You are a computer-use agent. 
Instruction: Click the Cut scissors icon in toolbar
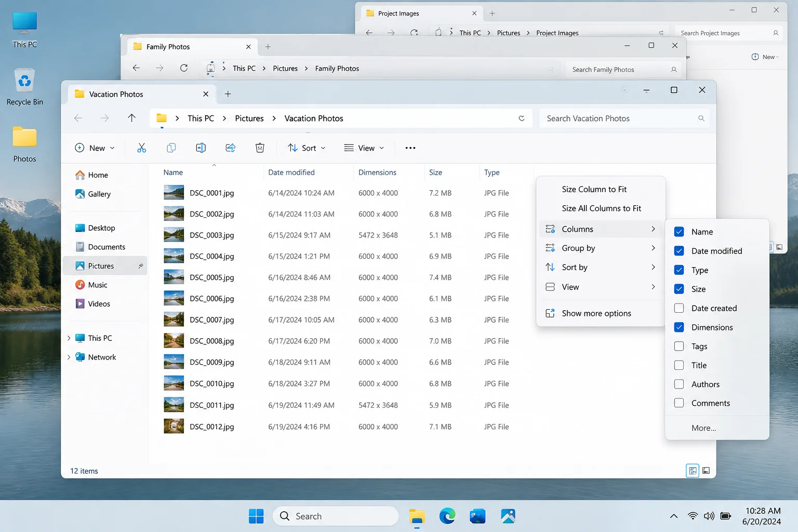[141, 148]
